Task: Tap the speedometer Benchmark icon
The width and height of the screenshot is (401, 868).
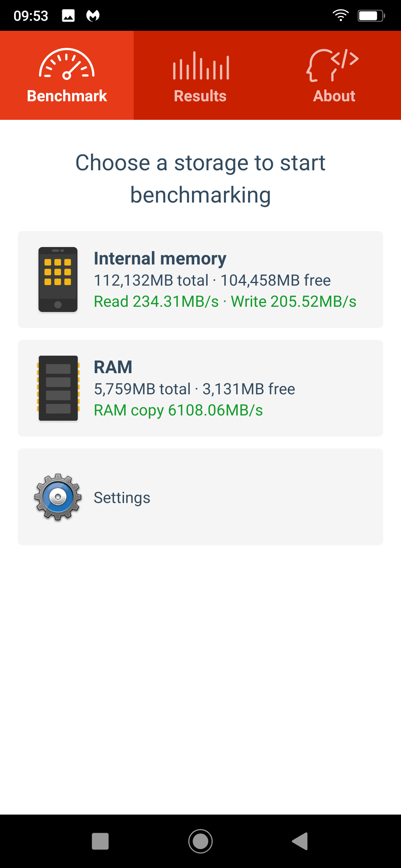Action: click(67, 64)
